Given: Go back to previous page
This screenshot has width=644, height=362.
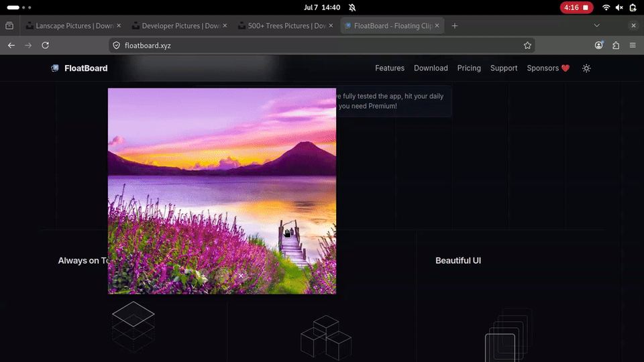Looking at the screenshot, I should (11, 46).
